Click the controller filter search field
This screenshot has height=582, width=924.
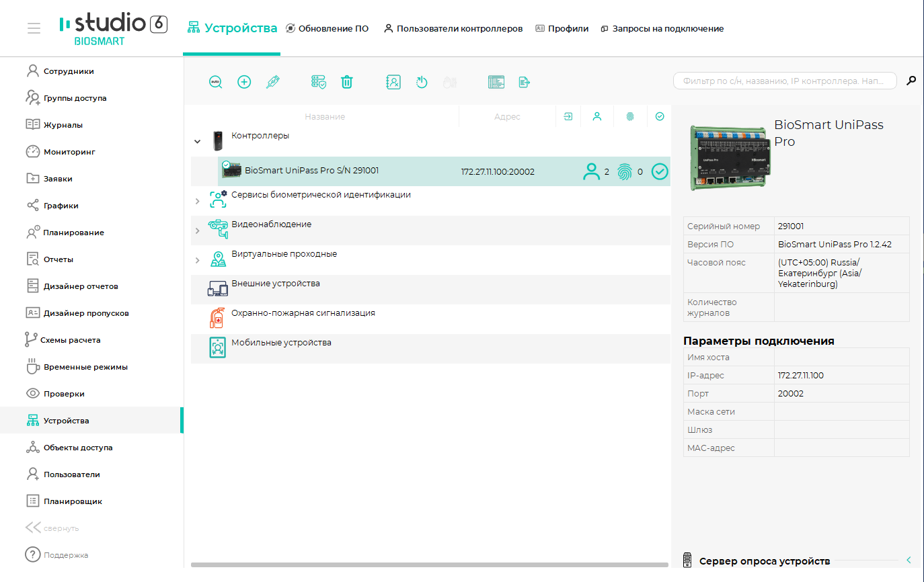coord(785,81)
